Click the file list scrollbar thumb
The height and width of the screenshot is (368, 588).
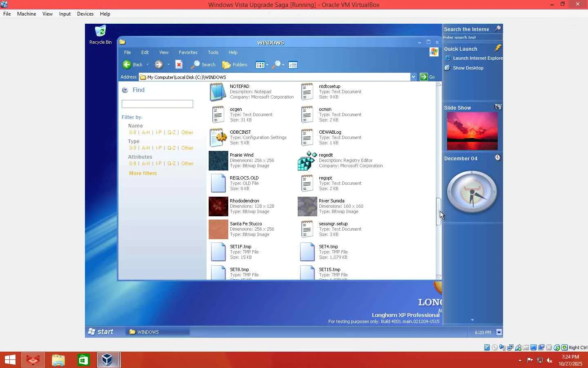coord(439,211)
